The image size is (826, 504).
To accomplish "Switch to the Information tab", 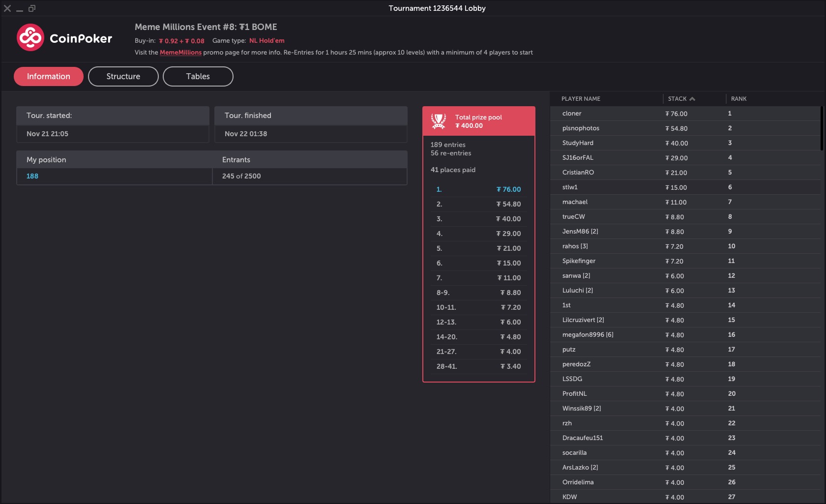I will coord(49,77).
